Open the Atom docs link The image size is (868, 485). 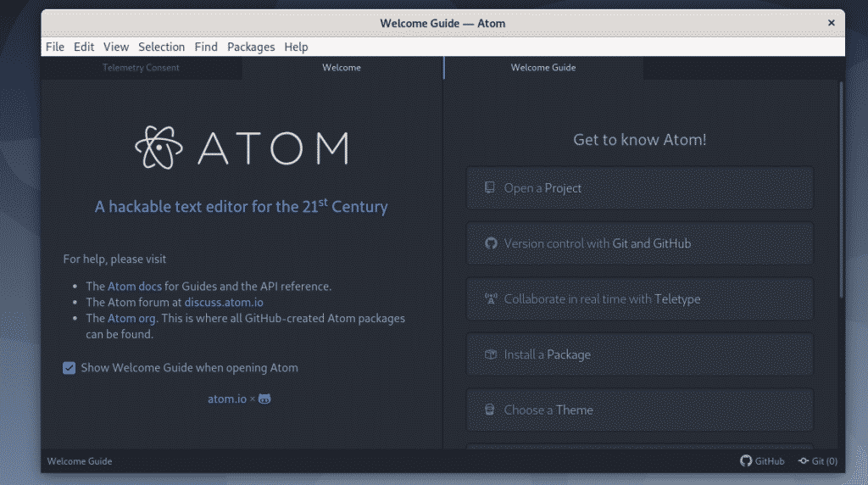point(135,287)
